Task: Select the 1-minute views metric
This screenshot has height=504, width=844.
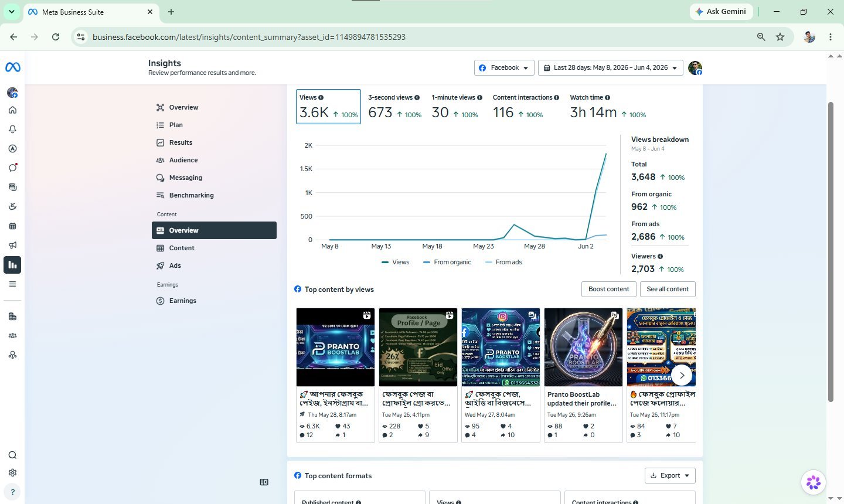Action: point(456,107)
